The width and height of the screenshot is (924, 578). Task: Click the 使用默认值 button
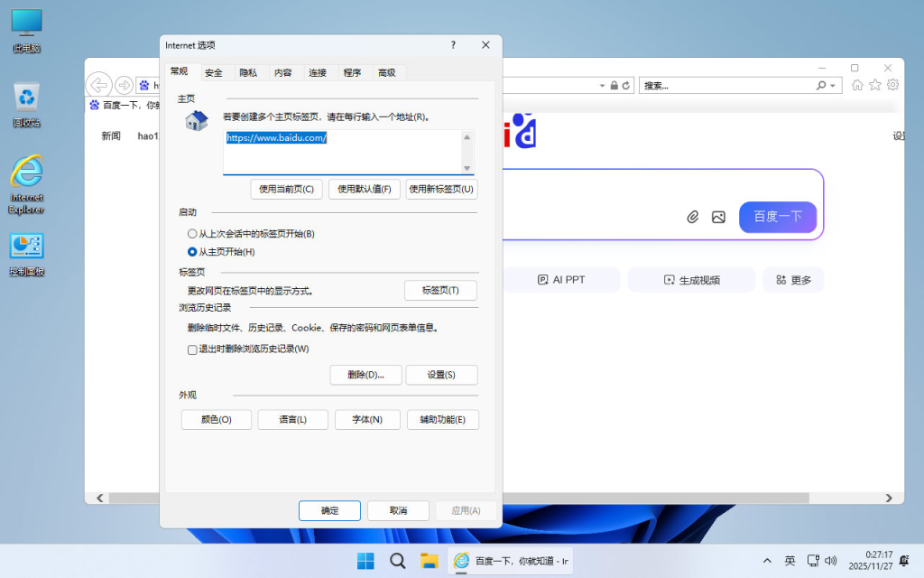[x=363, y=189]
